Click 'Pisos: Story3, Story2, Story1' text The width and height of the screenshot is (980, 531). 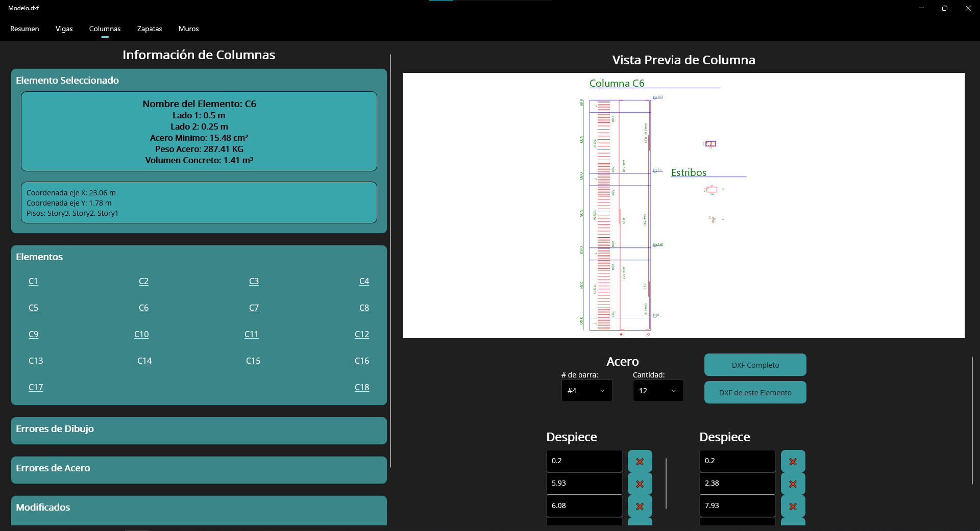72,213
